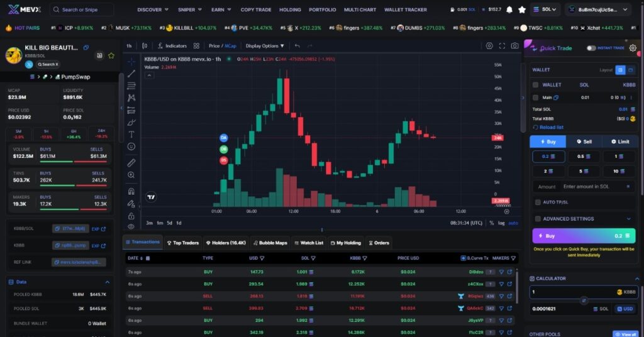Select the brush drawing tool
This screenshot has width=644, height=337.
tap(131, 123)
